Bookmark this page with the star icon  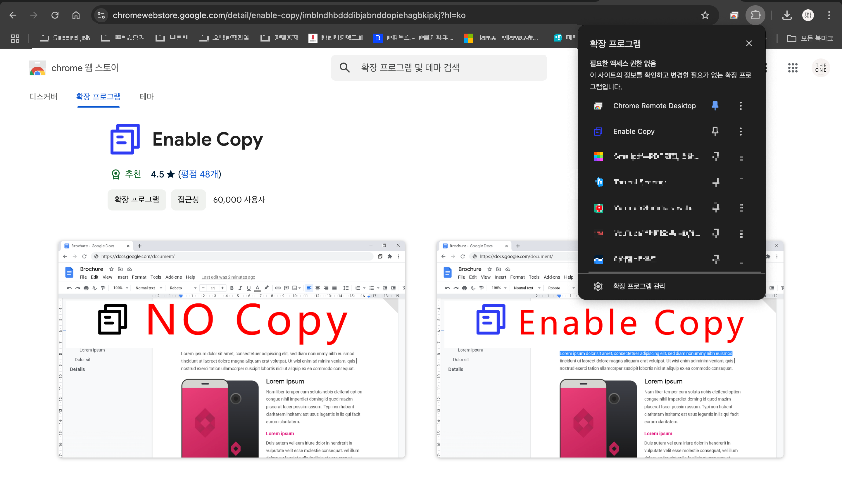pos(705,15)
